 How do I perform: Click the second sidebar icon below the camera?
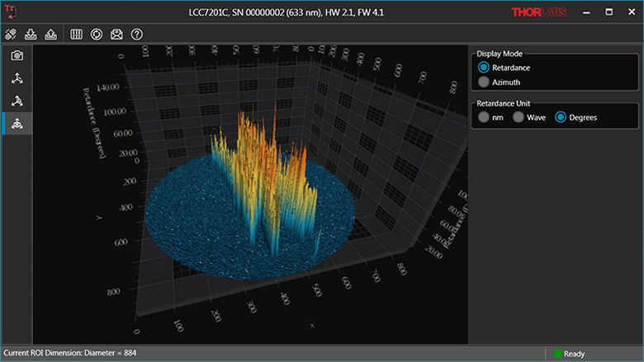pyautogui.click(x=17, y=78)
